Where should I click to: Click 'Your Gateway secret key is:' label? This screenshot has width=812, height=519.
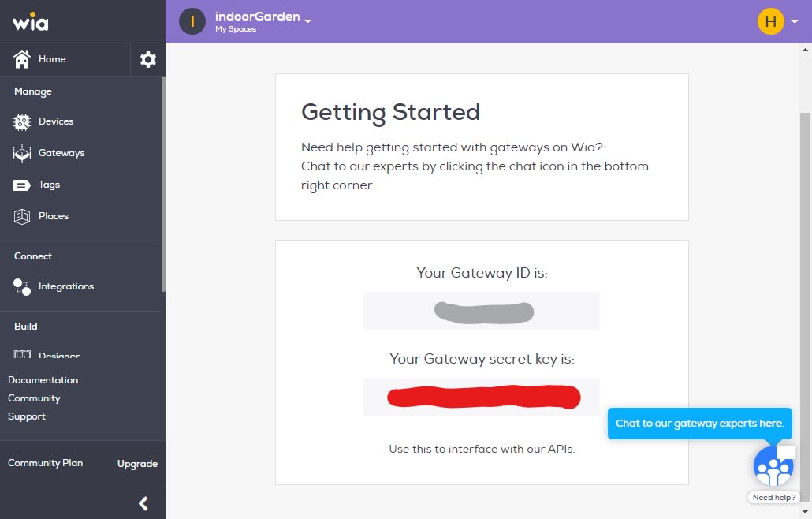pos(482,359)
